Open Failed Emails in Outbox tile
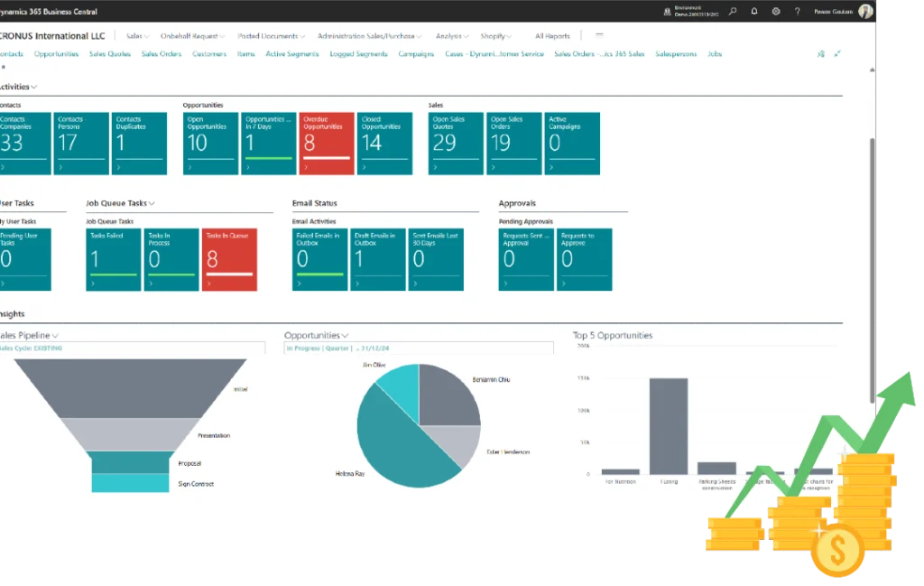Image resolution: width=924 pixels, height=586 pixels. (x=320, y=259)
